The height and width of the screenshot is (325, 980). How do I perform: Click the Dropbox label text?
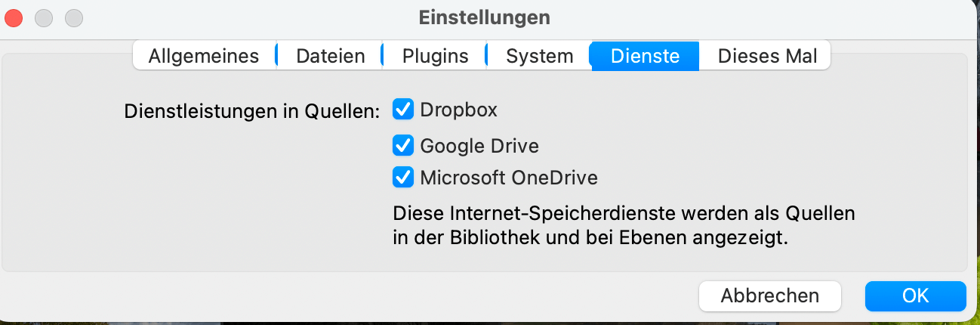(458, 110)
